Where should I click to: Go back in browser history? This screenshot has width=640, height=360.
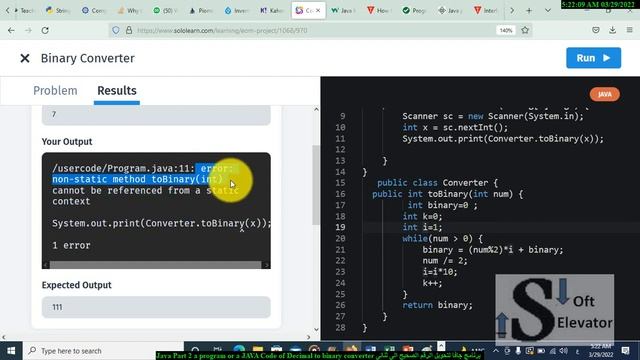point(11,30)
